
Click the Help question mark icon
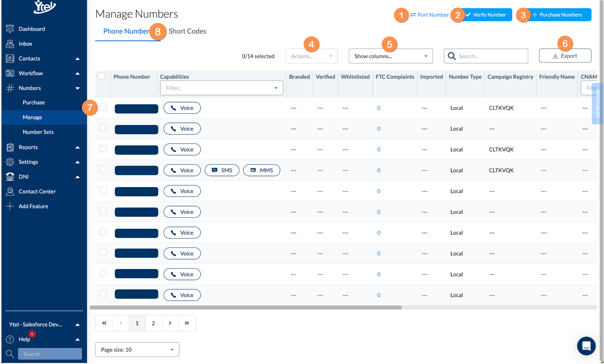click(x=10, y=339)
